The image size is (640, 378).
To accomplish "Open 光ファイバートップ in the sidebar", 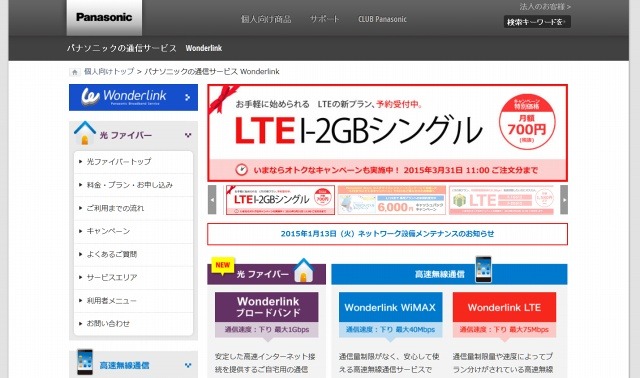I will (133, 162).
